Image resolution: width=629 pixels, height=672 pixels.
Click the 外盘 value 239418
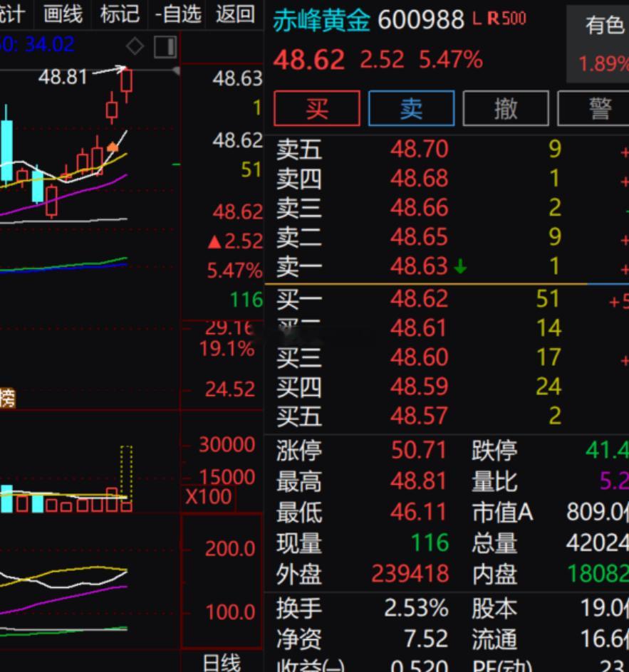[410, 574]
